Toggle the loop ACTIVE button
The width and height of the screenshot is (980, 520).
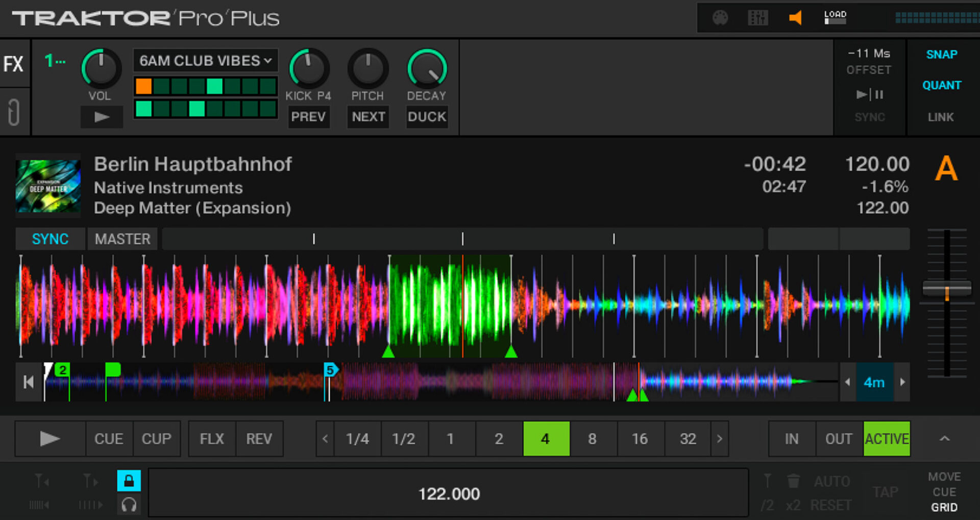coord(887,439)
